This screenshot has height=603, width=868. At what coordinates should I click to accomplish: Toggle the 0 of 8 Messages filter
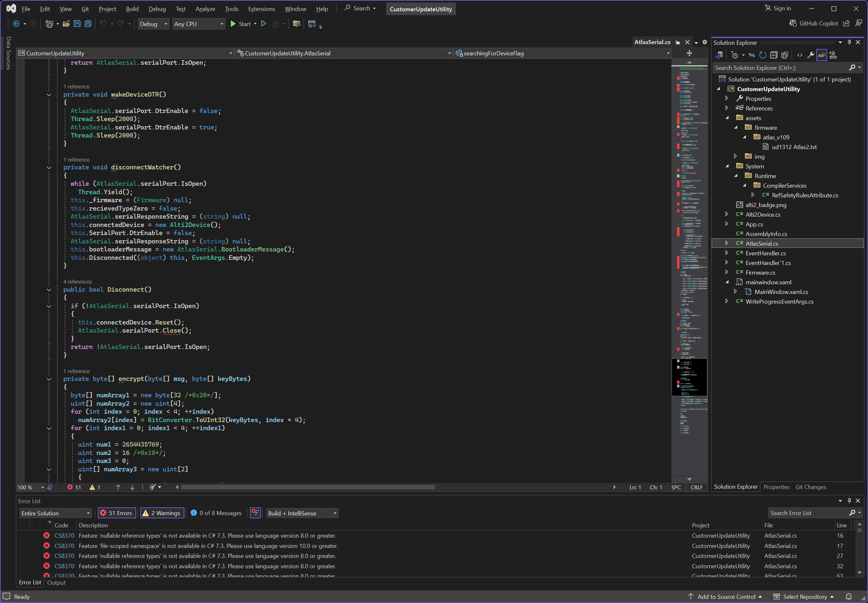216,513
